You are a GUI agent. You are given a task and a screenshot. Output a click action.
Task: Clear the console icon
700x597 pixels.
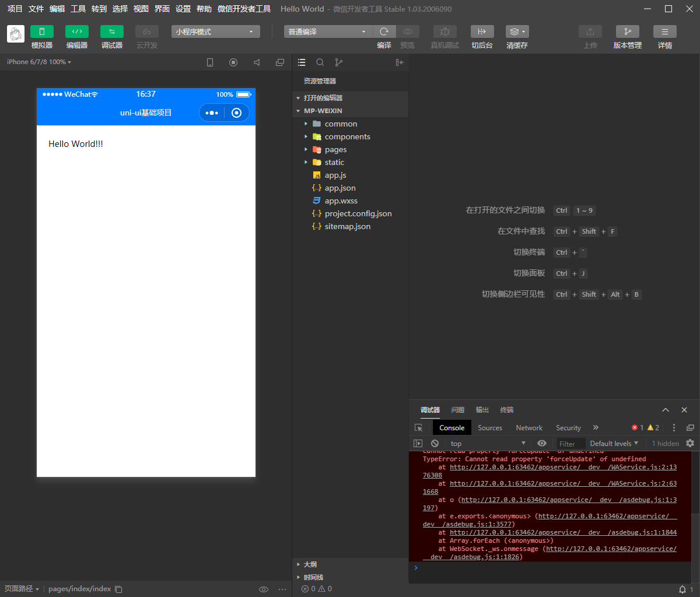tap(435, 443)
